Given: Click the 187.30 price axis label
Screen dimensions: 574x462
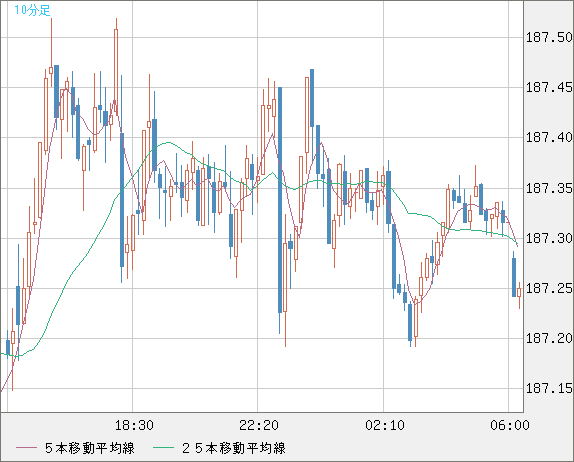Looking at the screenshot, I should [549, 239].
